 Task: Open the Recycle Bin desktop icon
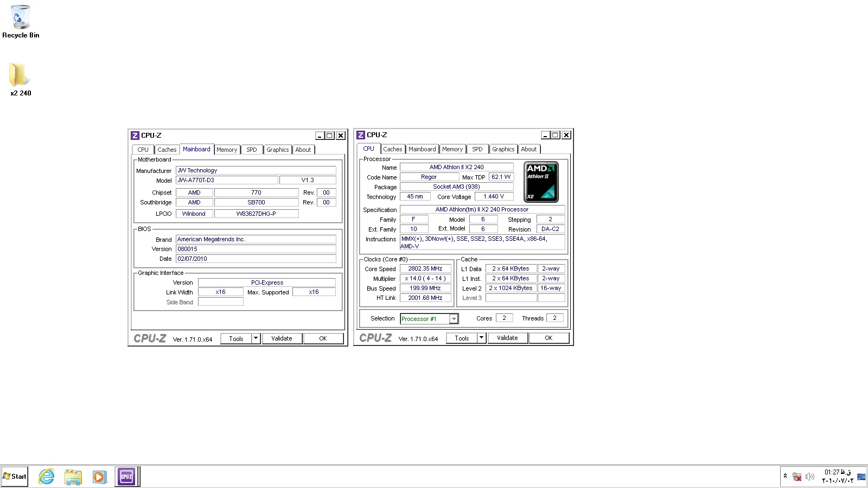21,22
